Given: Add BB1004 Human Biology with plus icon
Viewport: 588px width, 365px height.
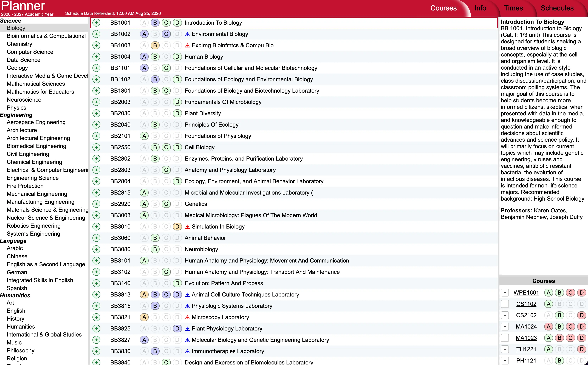Looking at the screenshot, I should point(96,57).
